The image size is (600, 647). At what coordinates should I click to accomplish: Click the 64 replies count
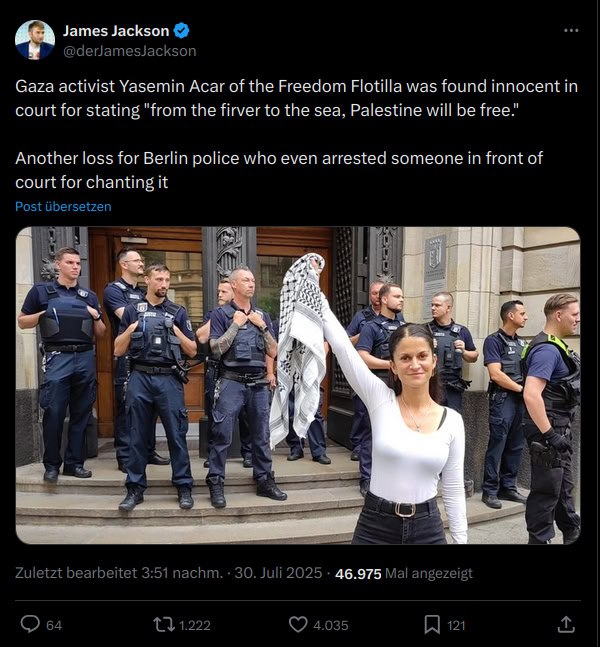click(54, 626)
